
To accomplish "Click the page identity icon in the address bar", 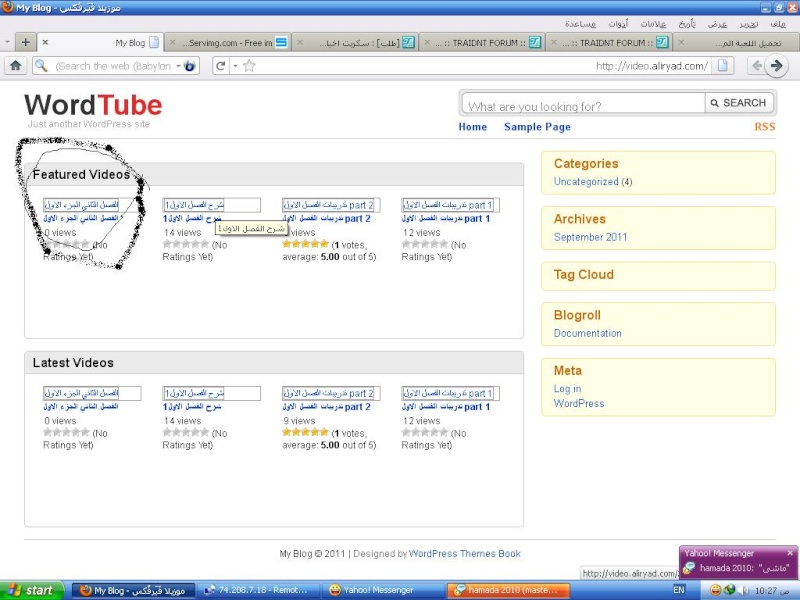I will 722,66.
